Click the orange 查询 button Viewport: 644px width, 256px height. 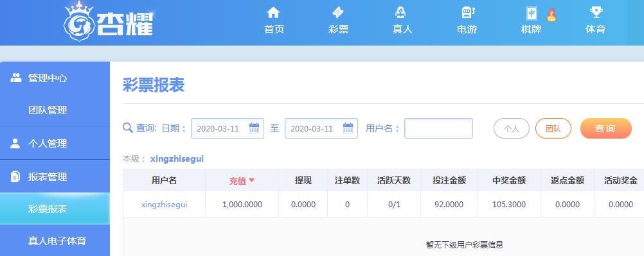point(606,128)
